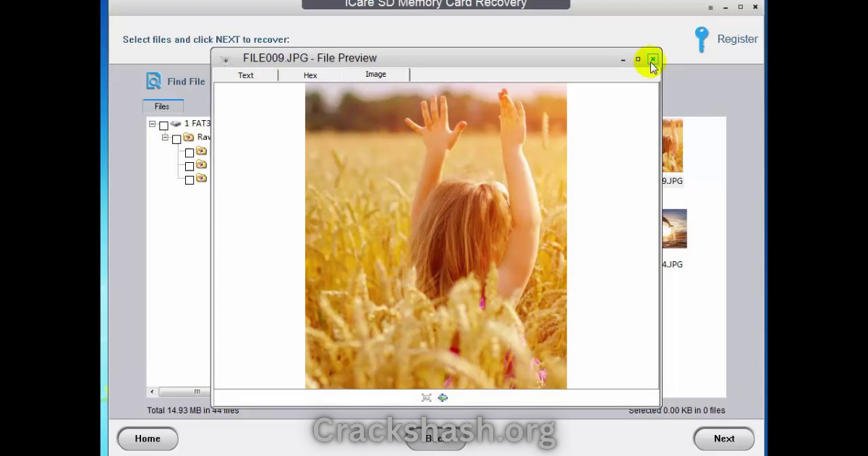Click 'Select files and click NEXT to recover:' text
868x456 pixels.
(206, 40)
